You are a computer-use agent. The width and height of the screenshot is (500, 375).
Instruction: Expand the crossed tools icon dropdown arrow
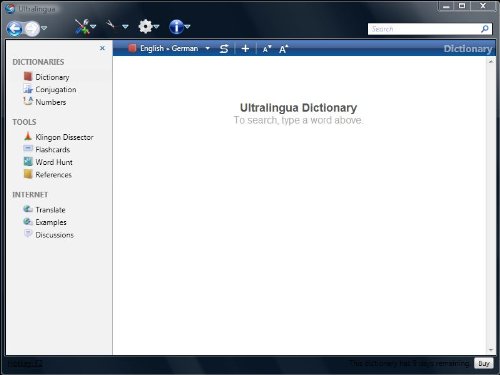point(93,27)
